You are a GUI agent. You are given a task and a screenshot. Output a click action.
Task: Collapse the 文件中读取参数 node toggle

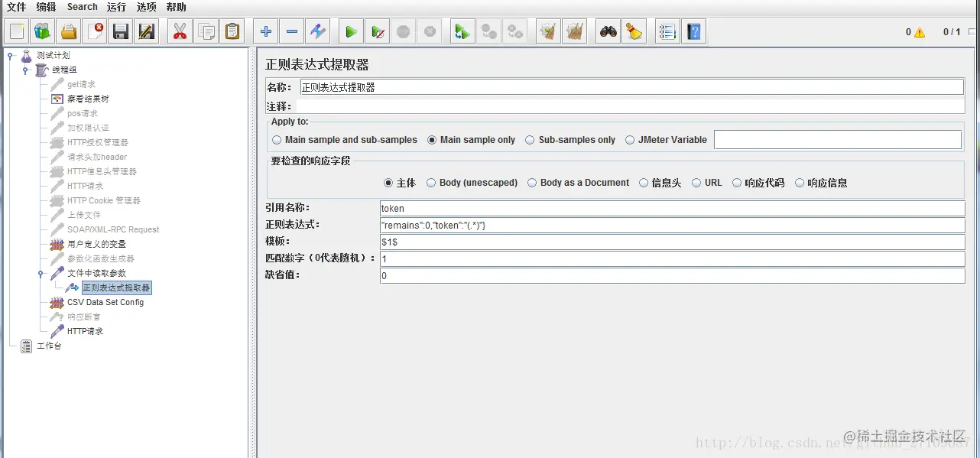point(41,274)
